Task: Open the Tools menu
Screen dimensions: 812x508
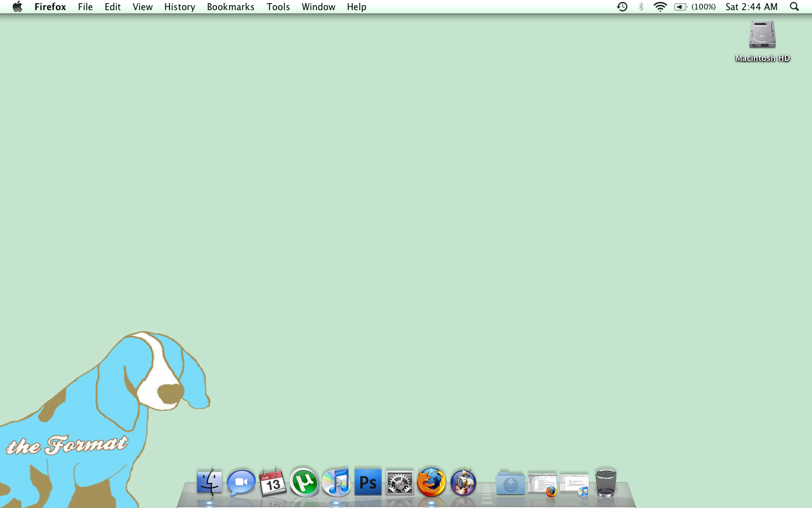Action: click(278, 7)
